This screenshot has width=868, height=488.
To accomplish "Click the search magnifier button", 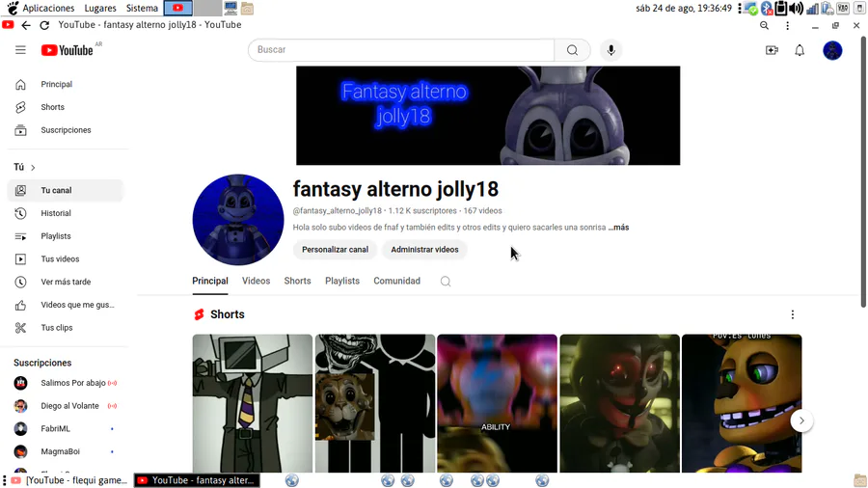I will point(572,50).
